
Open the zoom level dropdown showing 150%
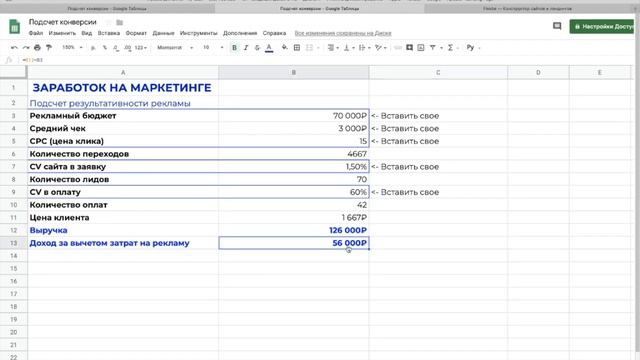point(72,48)
